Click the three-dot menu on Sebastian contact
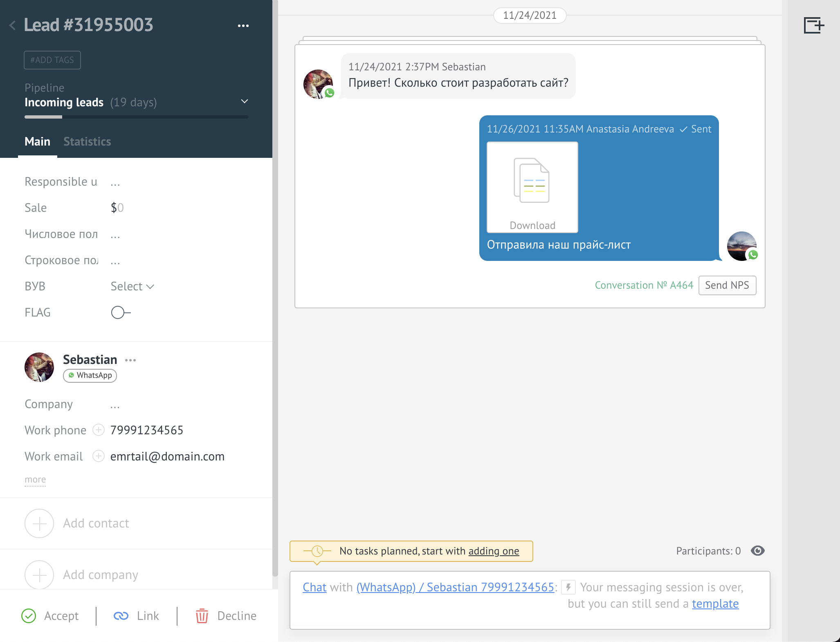The width and height of the screenshot is (840, 642). (131, 359)
